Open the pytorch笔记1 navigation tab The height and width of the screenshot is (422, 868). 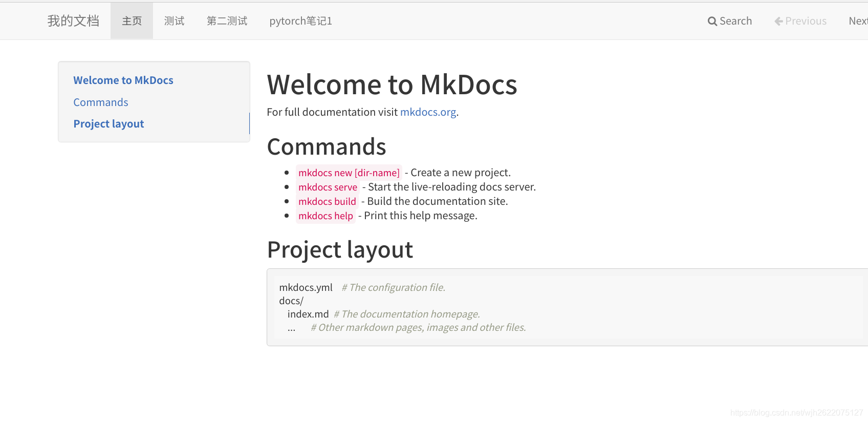click(301, 21)
